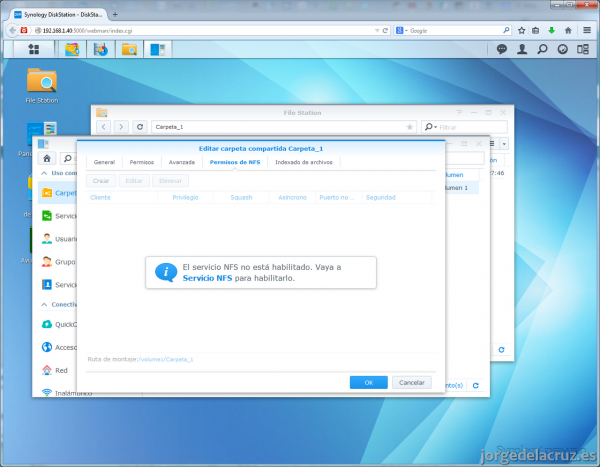This screenshot has height=467, width=600.
Task: Go to browser home page
Action: 568,30
